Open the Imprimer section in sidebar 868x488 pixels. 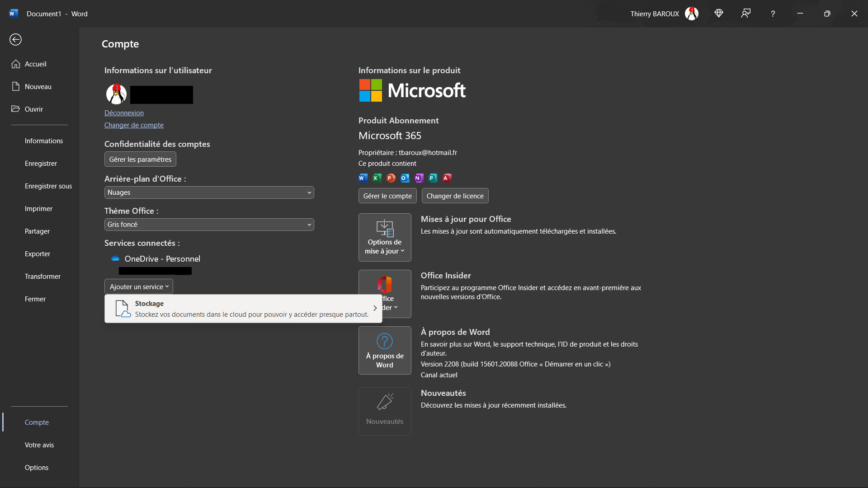(x=38, y=209)
